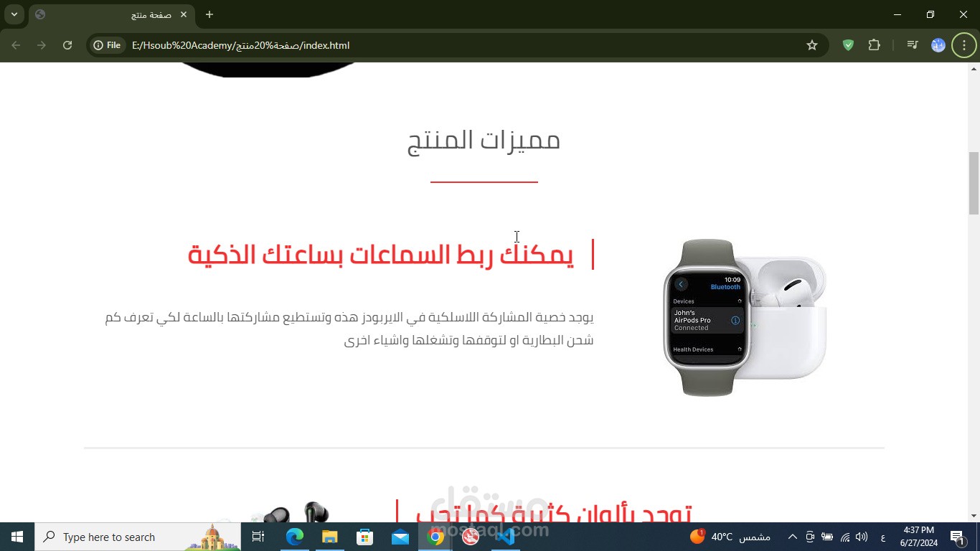Viewport: 980px width, 551px height.
Task: Click the scrollbar up arrow
Action: (974, 69)
